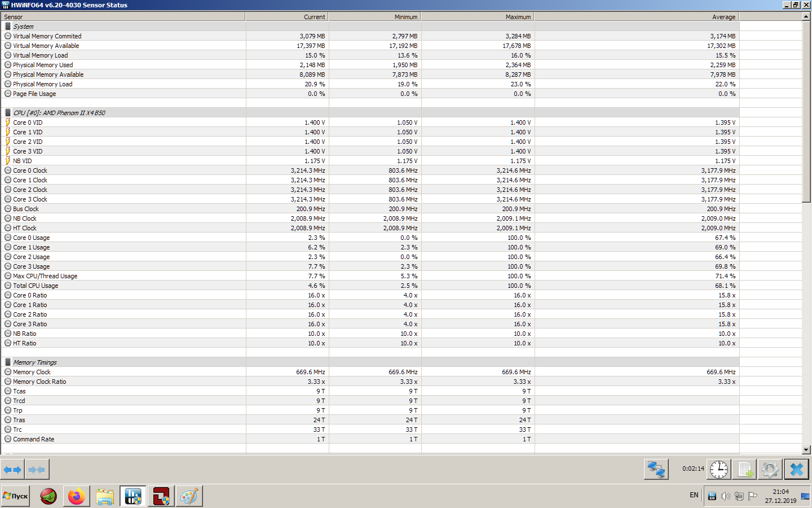Open the file explorer folder on the taskbar
Screen dimensions: 812x508
point(105,496)
